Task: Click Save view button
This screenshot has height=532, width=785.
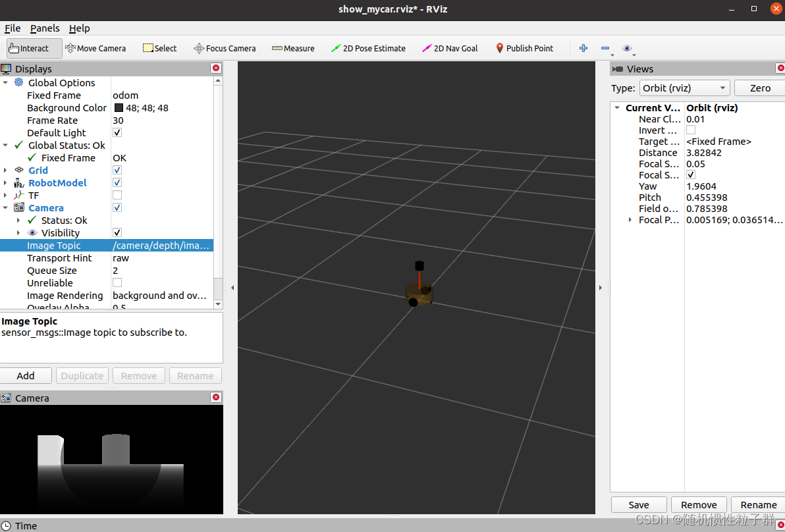Action: click(x=639, y=505)
